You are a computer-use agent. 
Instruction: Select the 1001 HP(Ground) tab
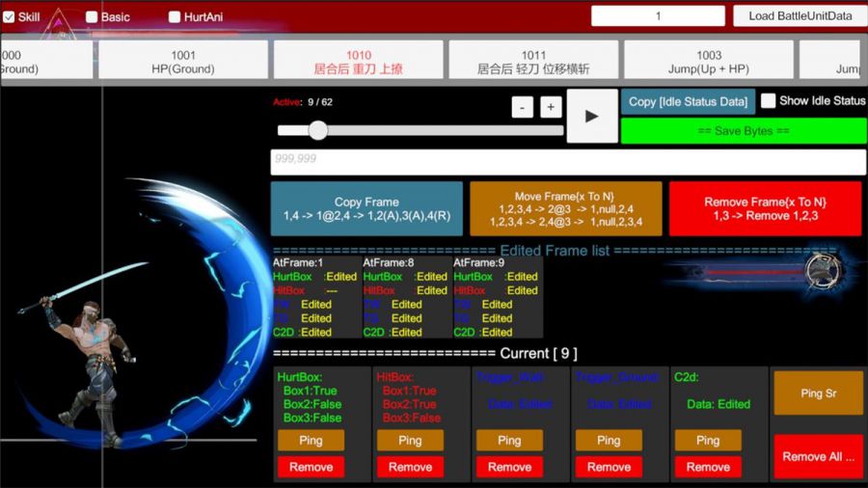pos(183,60)
